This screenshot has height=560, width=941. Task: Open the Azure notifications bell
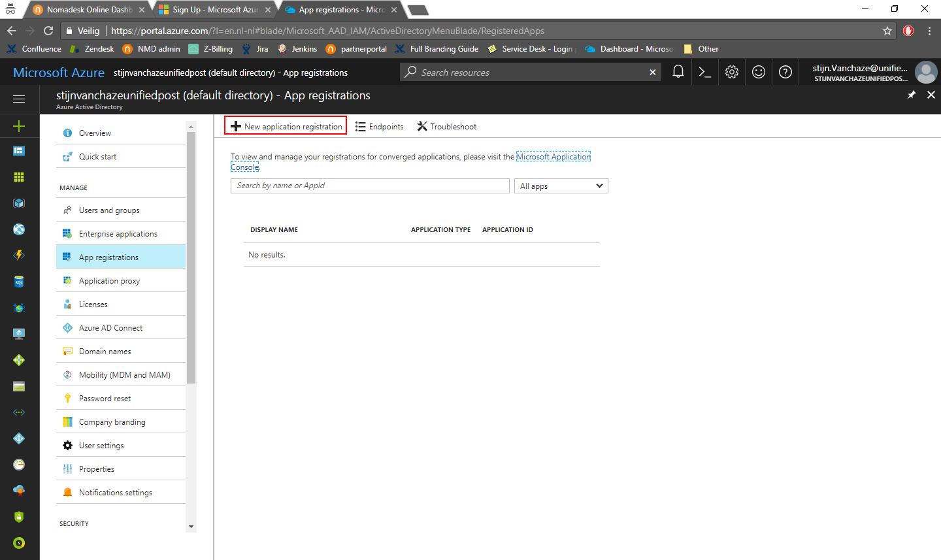coord(678,72)
